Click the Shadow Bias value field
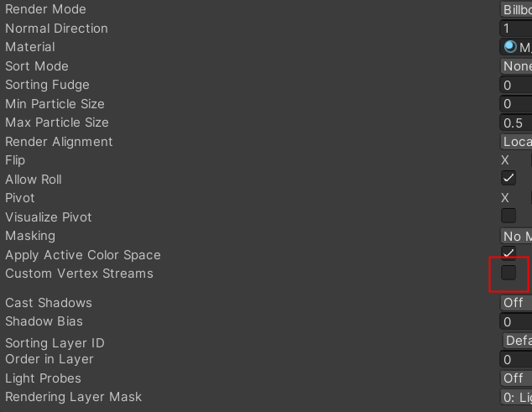Screen dimensions: 532x412 point(516,321)
